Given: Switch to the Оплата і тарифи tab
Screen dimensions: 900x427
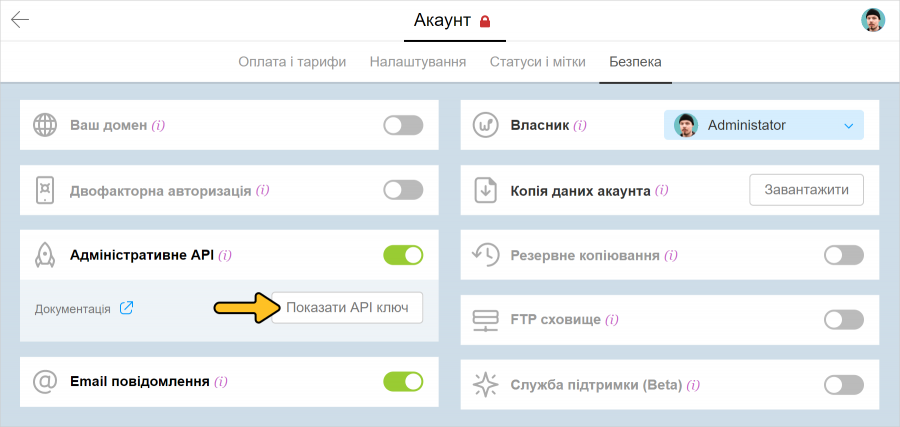Looking at the screenshot, I should point(292,62).
